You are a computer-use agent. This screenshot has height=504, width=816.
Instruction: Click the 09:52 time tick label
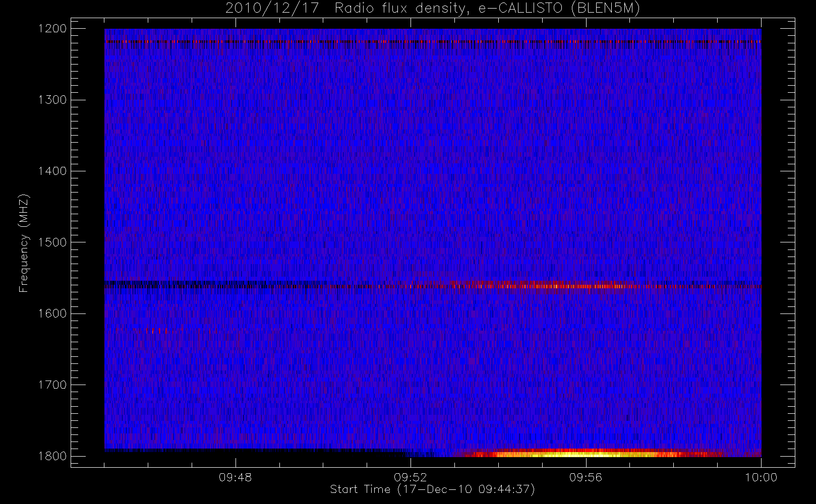[410, 477]
